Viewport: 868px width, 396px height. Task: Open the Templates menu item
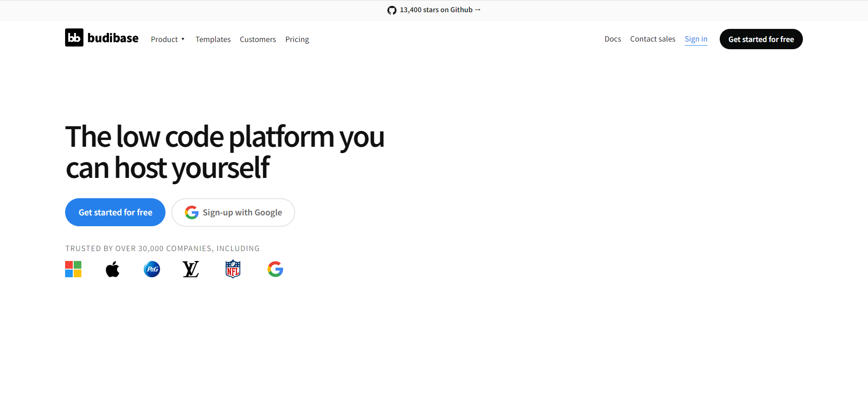213,39
